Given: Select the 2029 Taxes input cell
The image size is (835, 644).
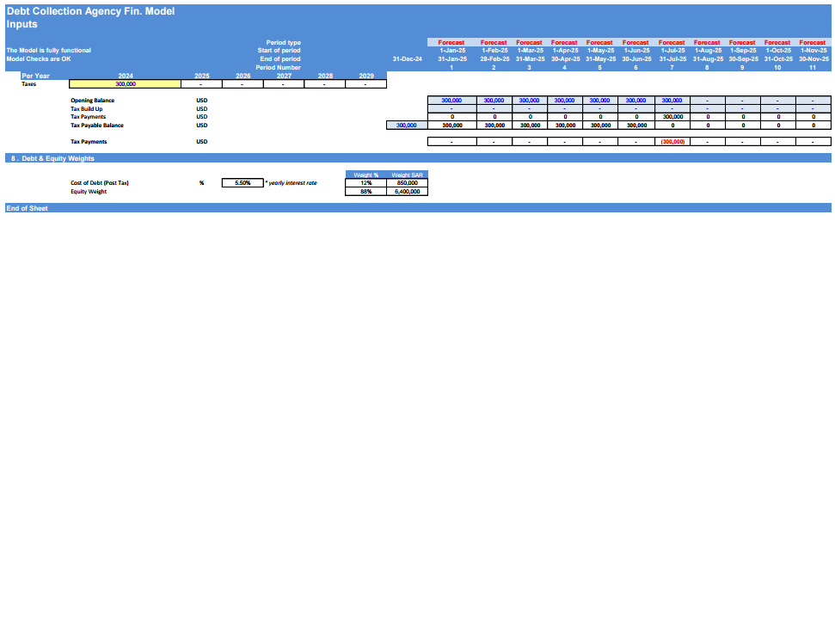Looking at the screenshot, I should [x=365, y=84].
